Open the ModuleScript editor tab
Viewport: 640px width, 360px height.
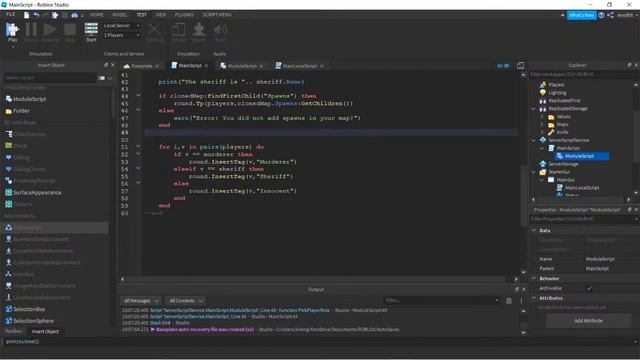click(242, 66)
